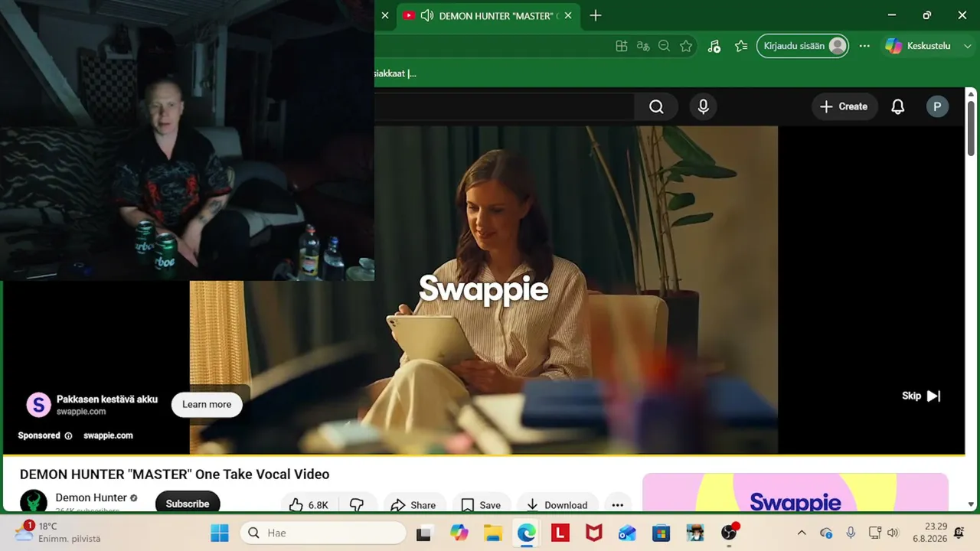980x551 pixels.
Task: Open McAfee from the taskbar
Action: click(593, 533)
